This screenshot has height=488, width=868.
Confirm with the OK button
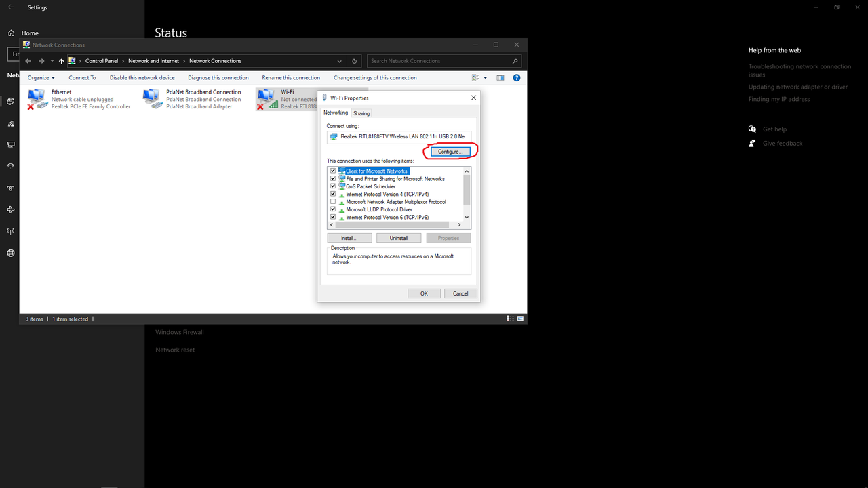[x=424, y=293]
